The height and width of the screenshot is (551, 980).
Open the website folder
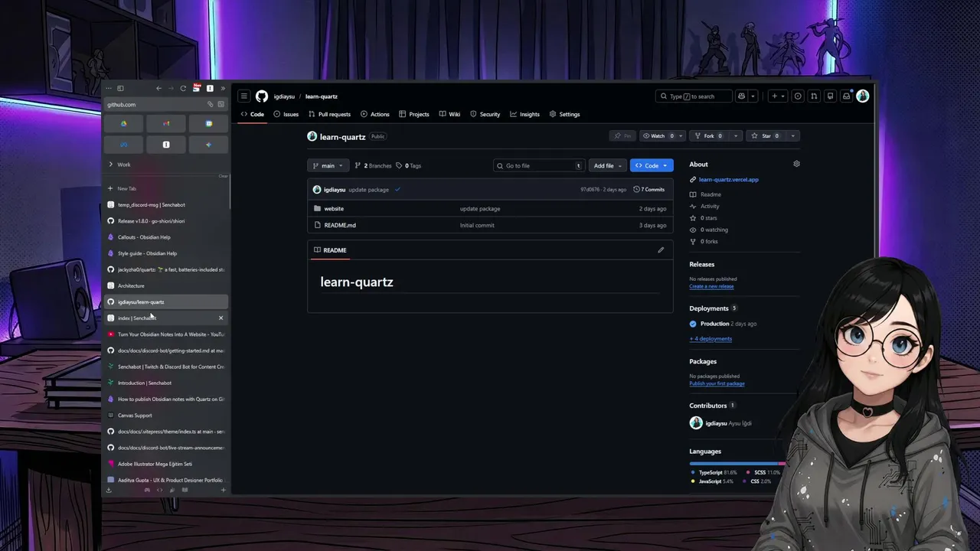pyautogui.click(x=334, y=208)
